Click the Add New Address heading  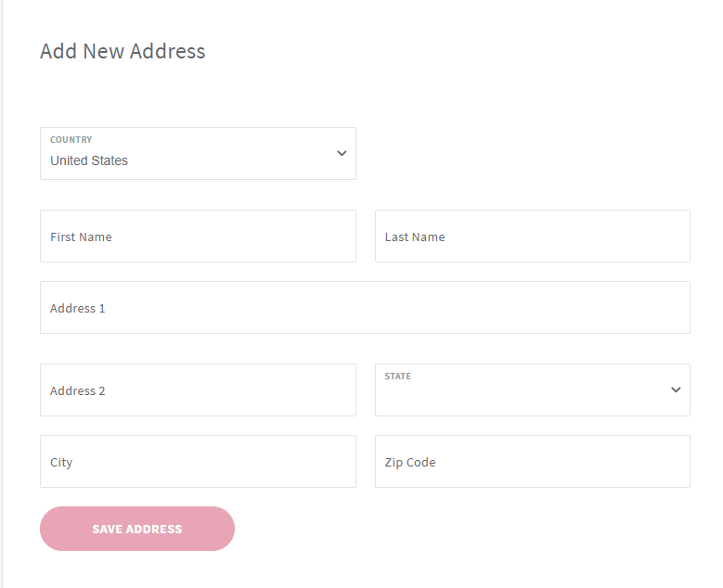[123, 51]
